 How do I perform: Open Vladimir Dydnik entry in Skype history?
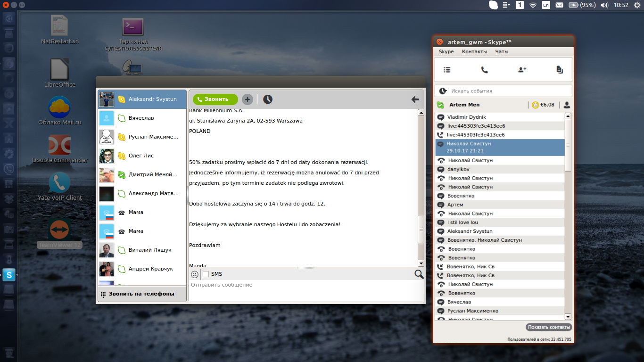500,117
